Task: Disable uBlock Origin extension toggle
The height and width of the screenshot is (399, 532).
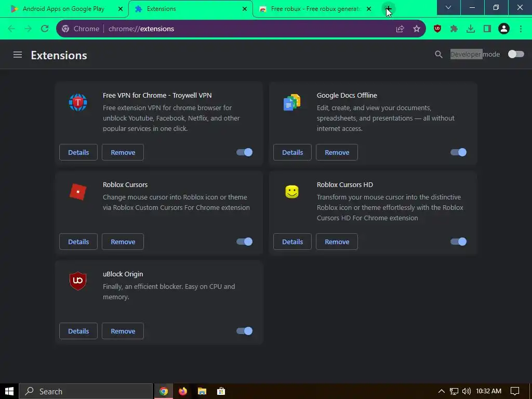Action: click(244, 331)
